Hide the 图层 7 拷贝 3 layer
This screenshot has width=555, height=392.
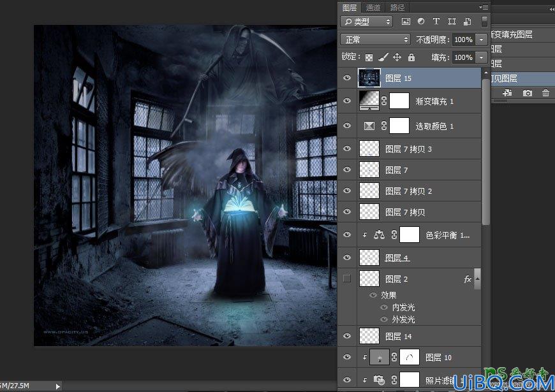pyautogui.click(x=347, y=149)
